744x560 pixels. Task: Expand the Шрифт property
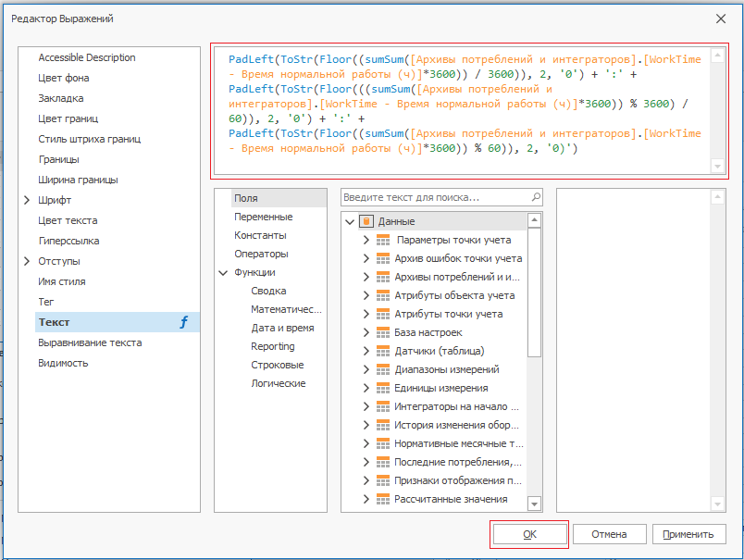(x=27, y=200)
